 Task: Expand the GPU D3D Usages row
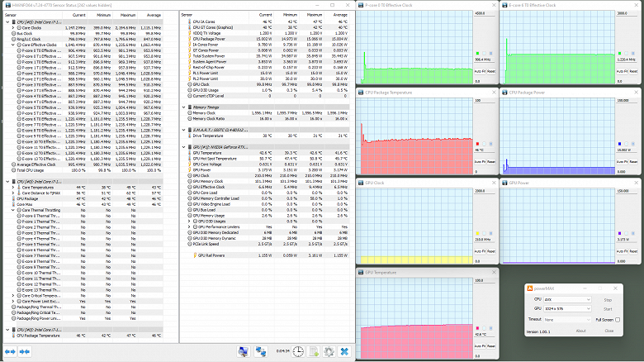pyautogui.click(x=189, y=221)
